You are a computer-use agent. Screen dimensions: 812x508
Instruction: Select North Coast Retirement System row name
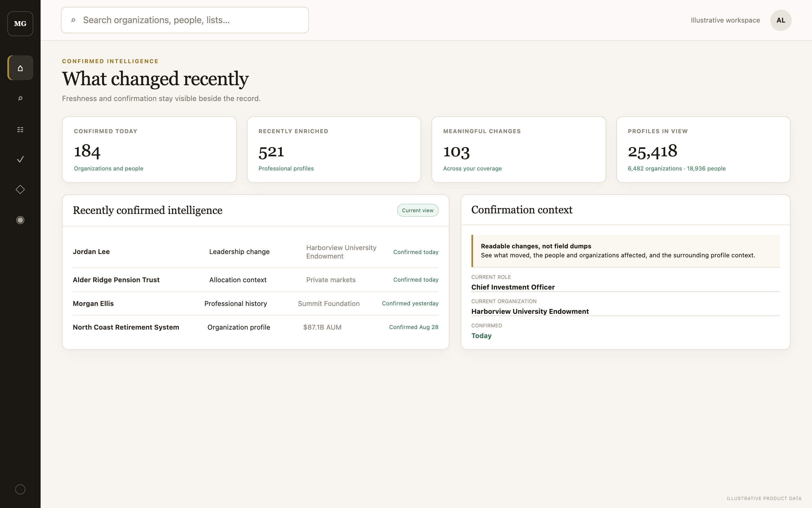(126, 327)
